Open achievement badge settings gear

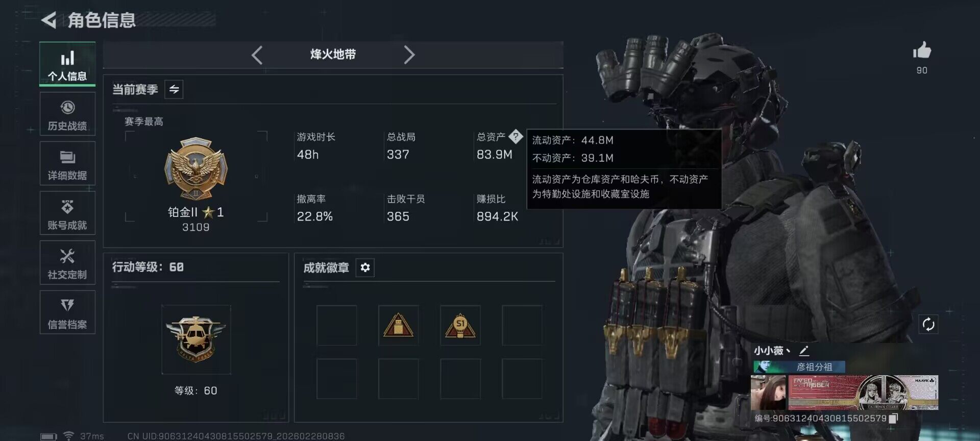point(365,267)
